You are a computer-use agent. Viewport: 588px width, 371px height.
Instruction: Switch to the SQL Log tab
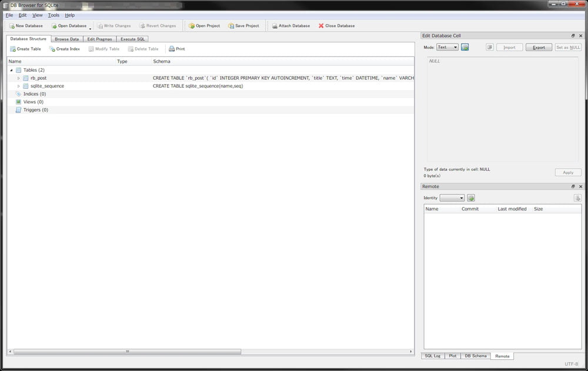432,356
